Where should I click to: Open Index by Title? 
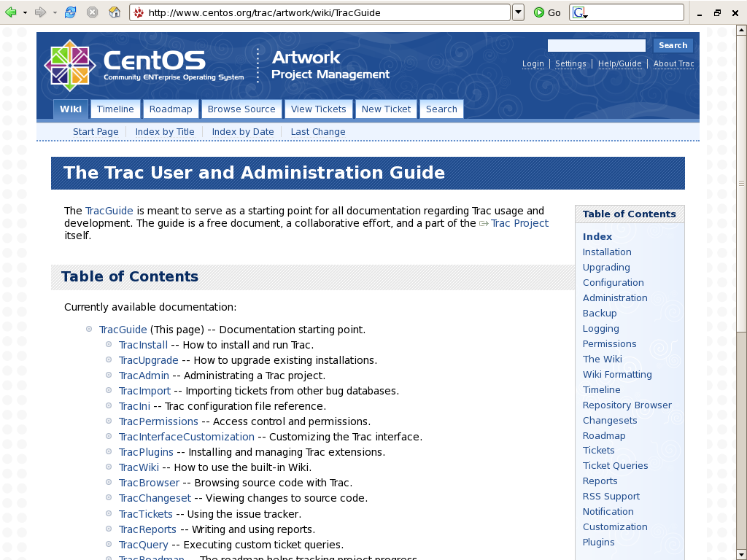click(165, 132)
